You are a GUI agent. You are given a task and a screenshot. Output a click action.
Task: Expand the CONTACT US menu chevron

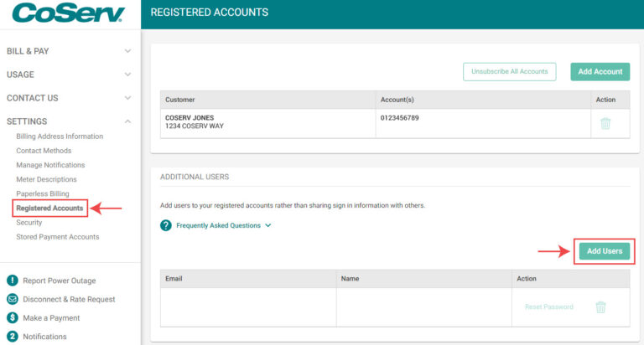127,98
